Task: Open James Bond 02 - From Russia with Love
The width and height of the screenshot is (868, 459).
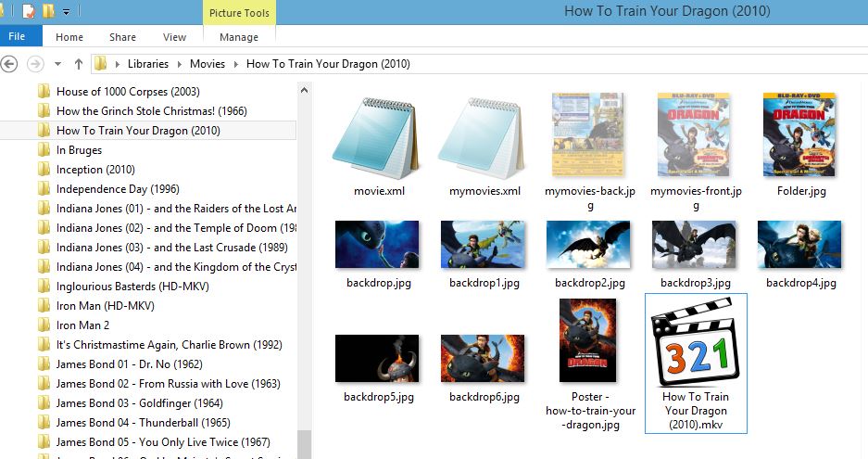Action: (169, 383)
